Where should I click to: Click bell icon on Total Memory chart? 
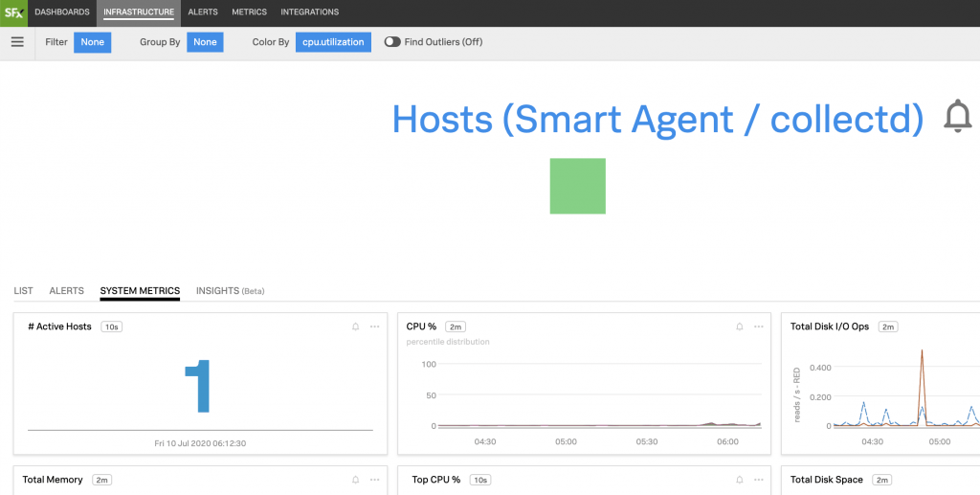pyautogui.click(x=356, y=480)
